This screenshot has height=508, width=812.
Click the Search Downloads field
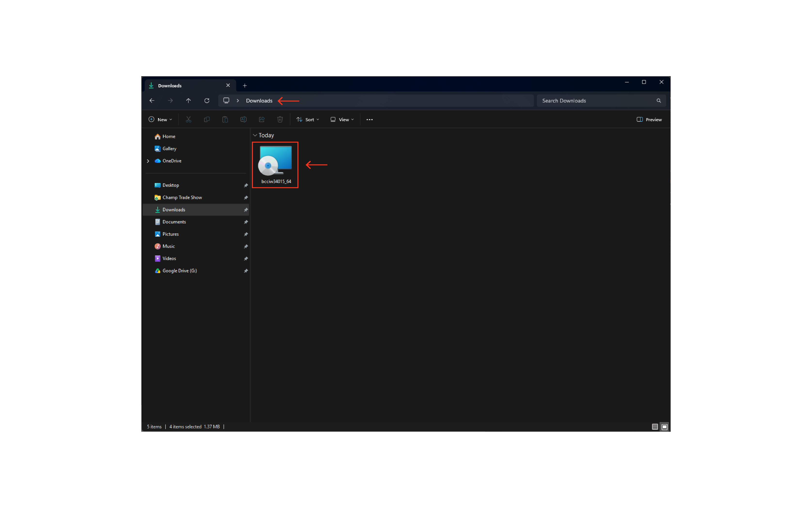(x=601, y=100)
